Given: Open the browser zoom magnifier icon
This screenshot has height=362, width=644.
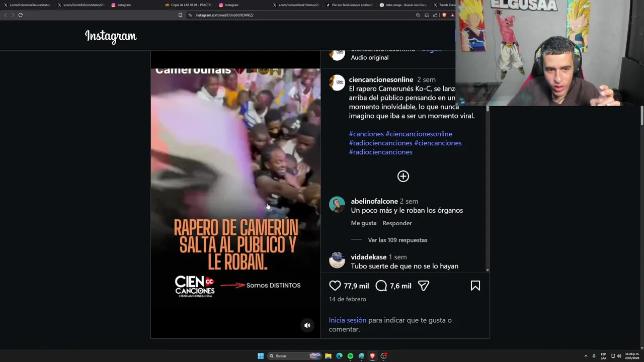Looking at the screenshot, I should pos(418,15).
